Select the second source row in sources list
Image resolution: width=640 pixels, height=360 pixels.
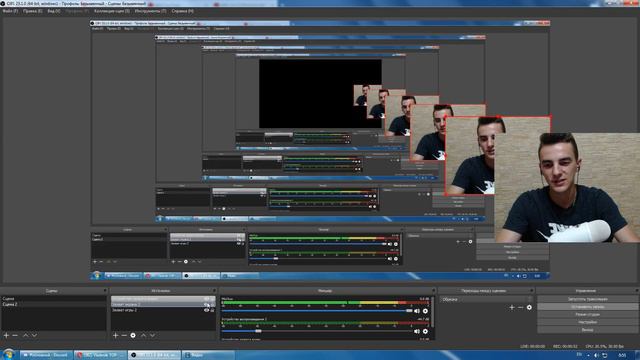click(163, 304)
